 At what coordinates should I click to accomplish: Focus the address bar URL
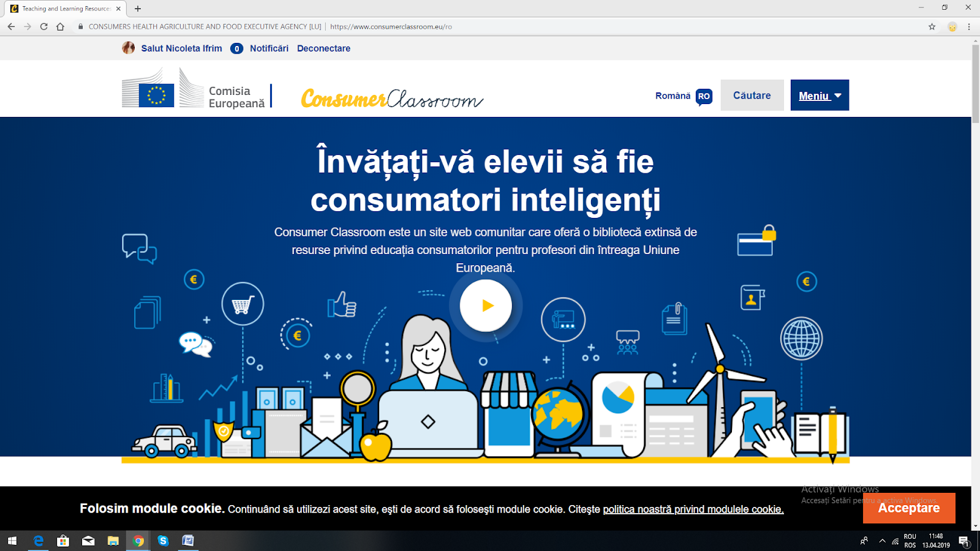391,26
